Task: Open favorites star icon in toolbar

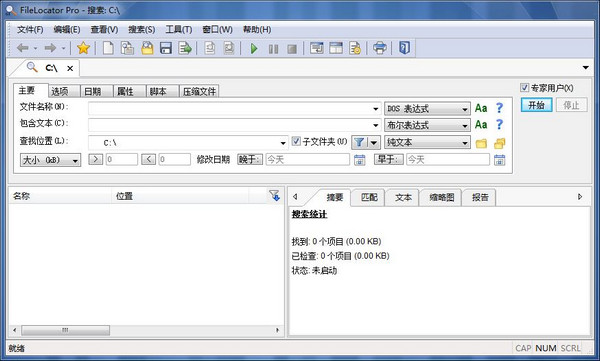Action: [x=83, y=48]
